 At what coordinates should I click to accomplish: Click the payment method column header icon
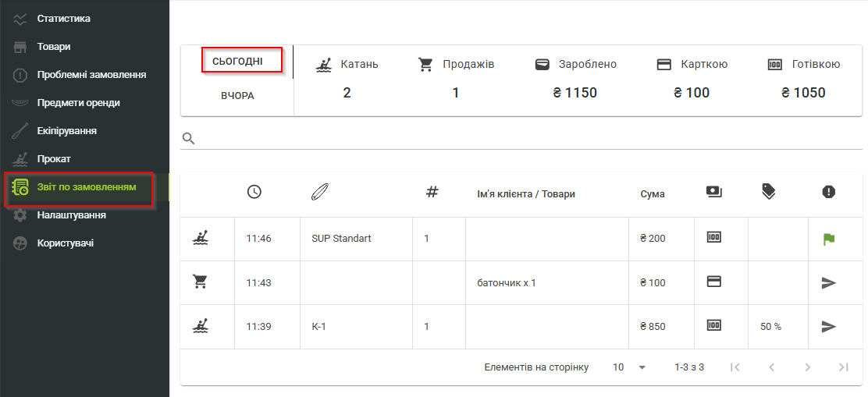(x=713, y=192)
